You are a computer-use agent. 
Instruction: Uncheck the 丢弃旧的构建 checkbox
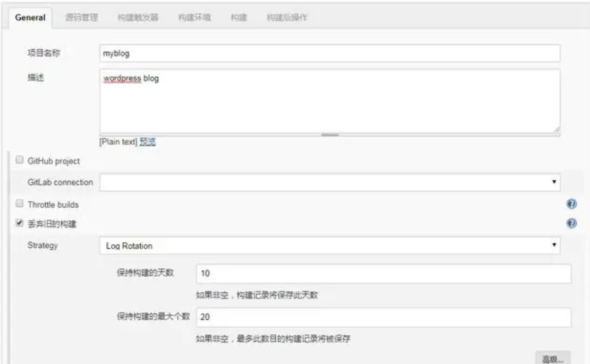pyautogui.click(x=20, y=223)
